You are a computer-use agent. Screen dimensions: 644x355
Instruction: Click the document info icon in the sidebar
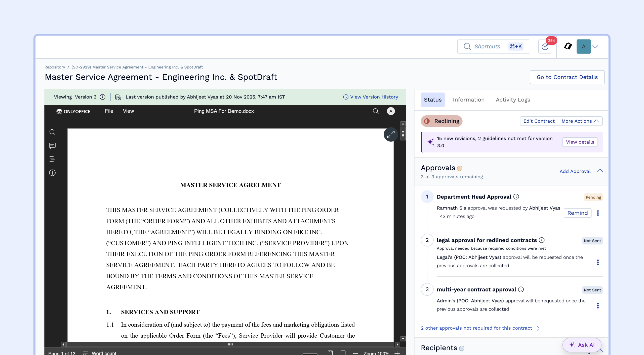tap(52, 173)
